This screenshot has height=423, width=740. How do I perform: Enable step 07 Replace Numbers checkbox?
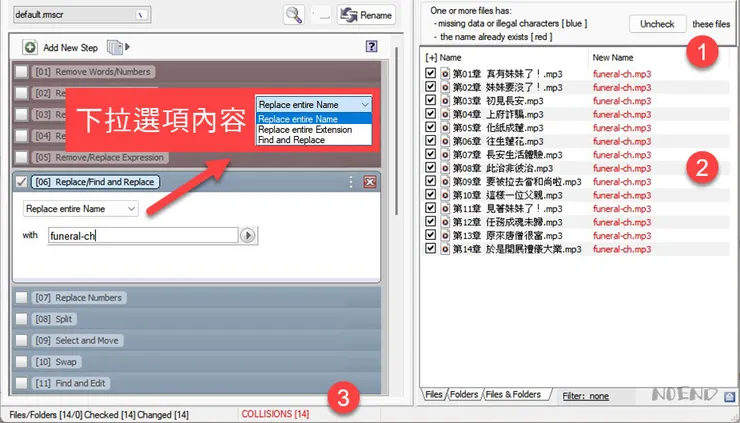[x=21, y=297]
